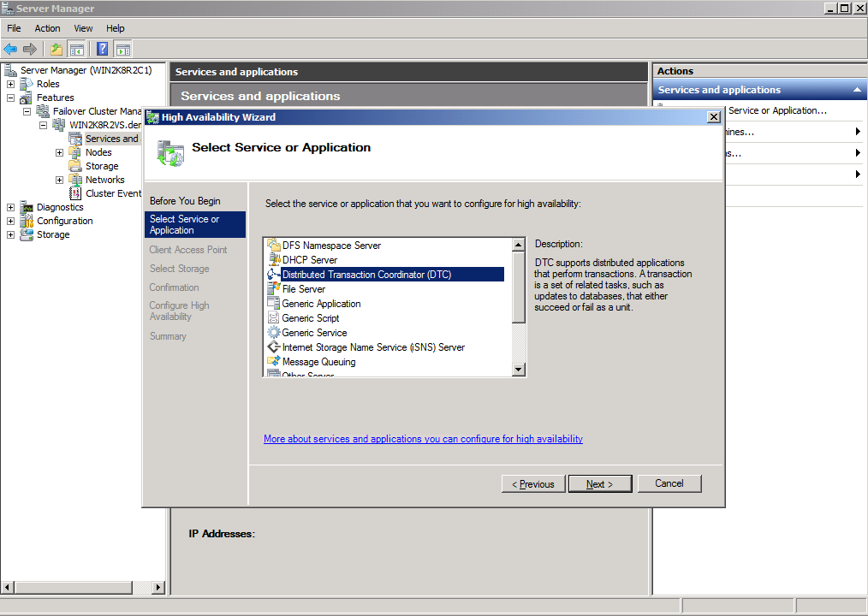Click the Diagnostics icon in tree
Image resolution: width=868 pixels, height=616 pixels.
(26, 207)
